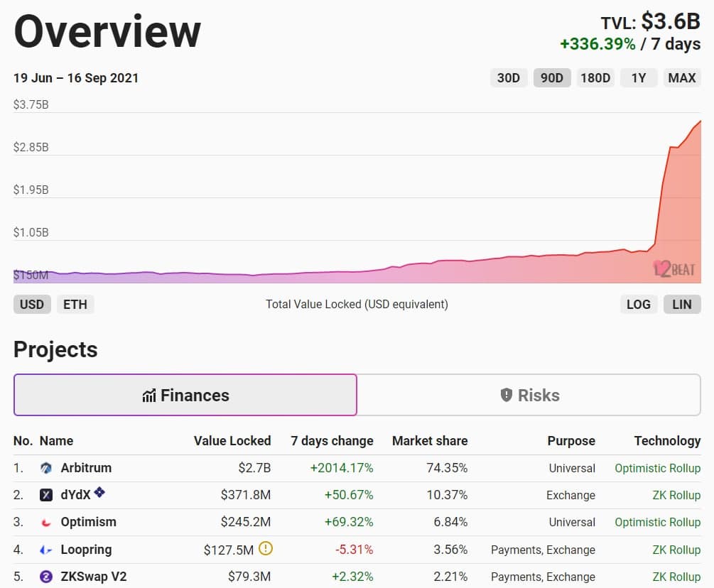Open the Risks tab
The height and width of the screenshot is (588, 714).
pos(529,395)
